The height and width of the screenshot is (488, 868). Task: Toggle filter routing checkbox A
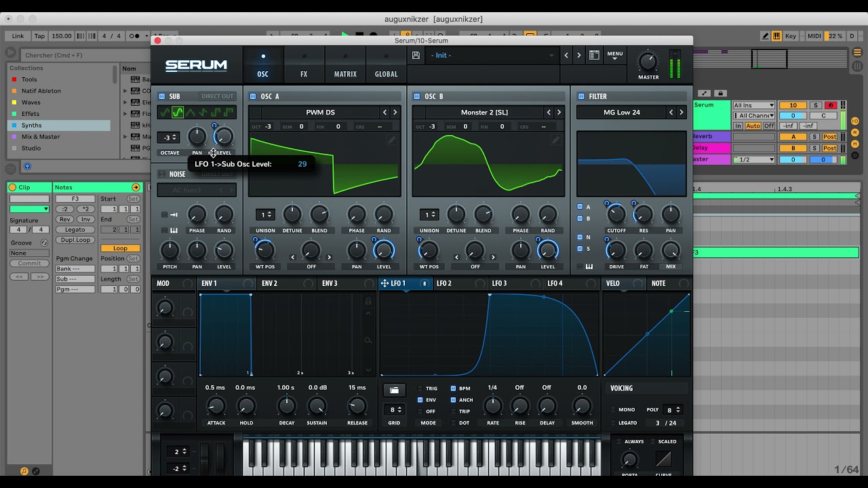click(580, 207)
